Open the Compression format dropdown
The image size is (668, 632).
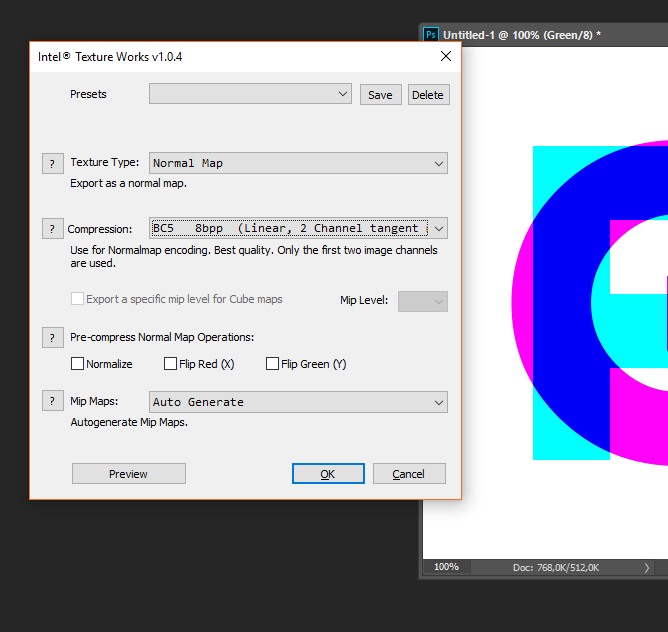(298, 228)
